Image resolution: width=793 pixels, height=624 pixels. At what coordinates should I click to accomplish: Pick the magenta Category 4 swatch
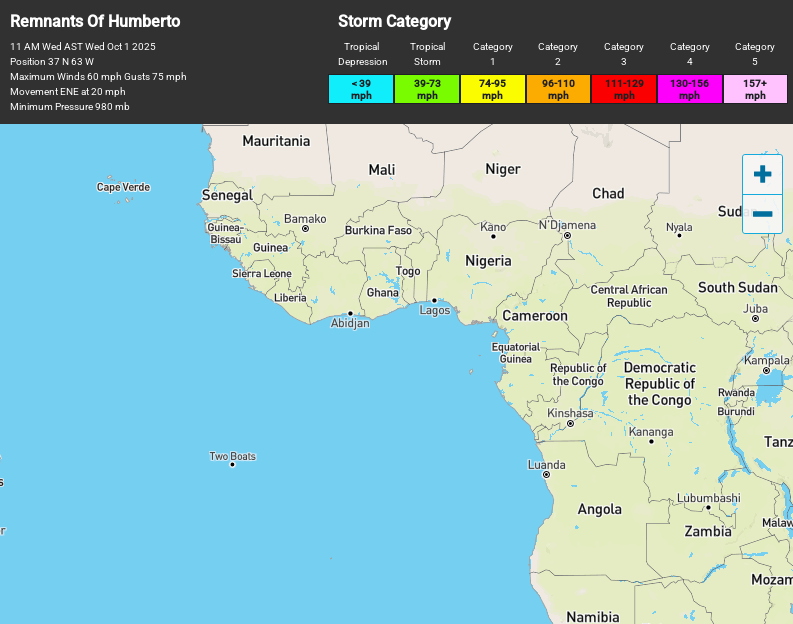tap(689, 89)
